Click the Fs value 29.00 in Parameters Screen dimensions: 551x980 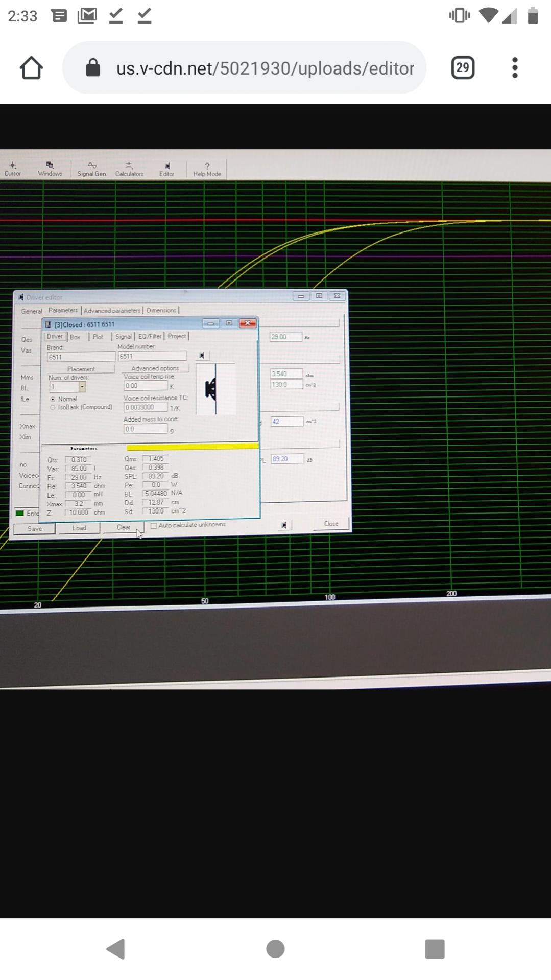(78, 477)
